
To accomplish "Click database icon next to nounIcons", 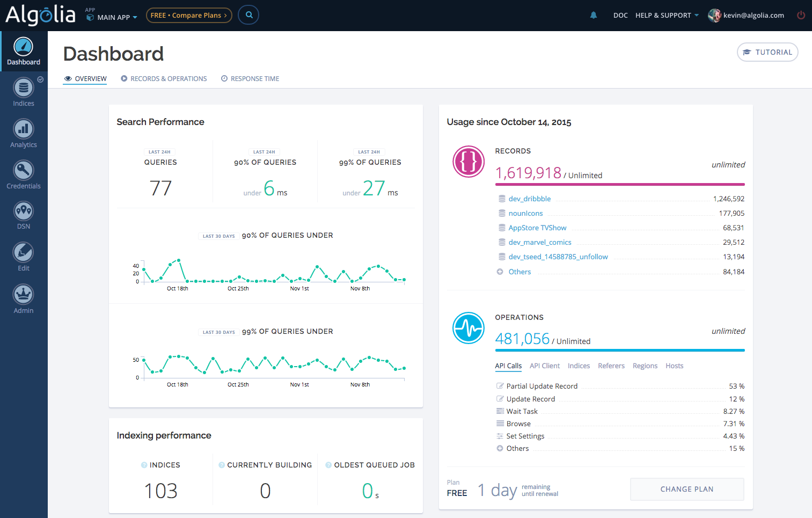I will [x=502, y=213].
